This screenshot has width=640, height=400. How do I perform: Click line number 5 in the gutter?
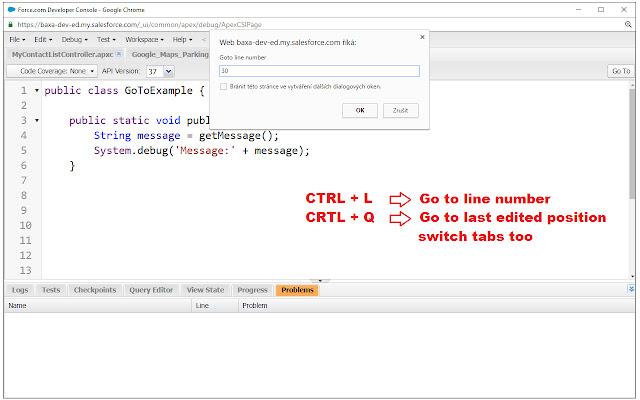pyautogui.click(x=24, y=151)
